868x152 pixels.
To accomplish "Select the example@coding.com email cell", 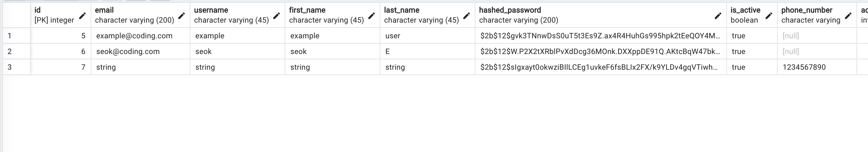I will point(140,36).
